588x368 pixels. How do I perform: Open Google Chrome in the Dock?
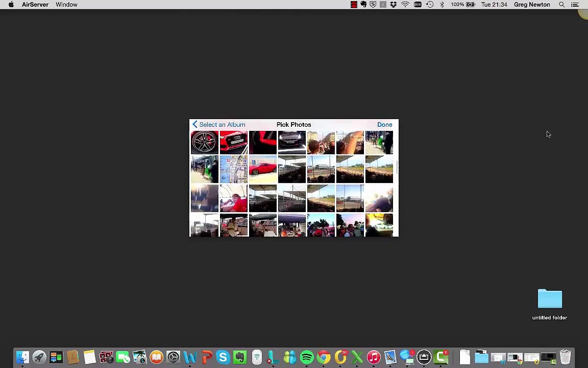tap(323, 357)
